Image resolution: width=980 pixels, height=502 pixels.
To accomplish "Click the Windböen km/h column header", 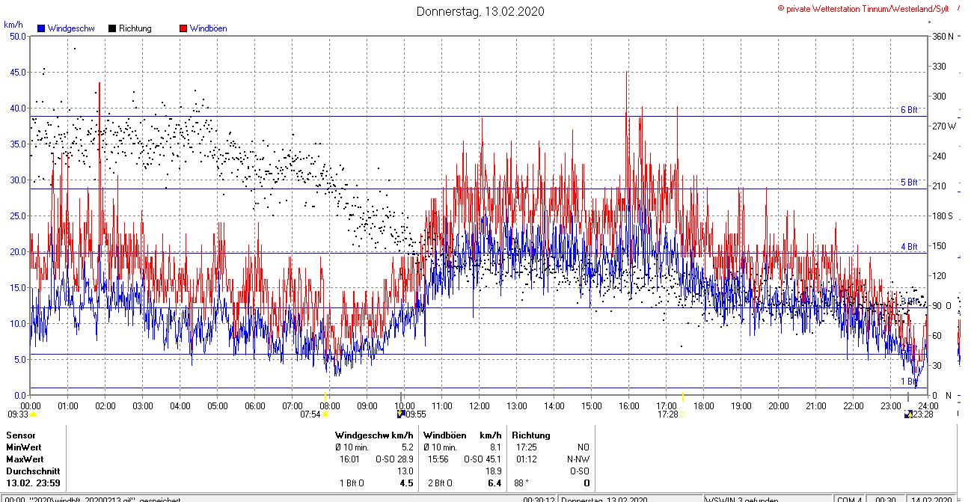I will tap(462, 435).
